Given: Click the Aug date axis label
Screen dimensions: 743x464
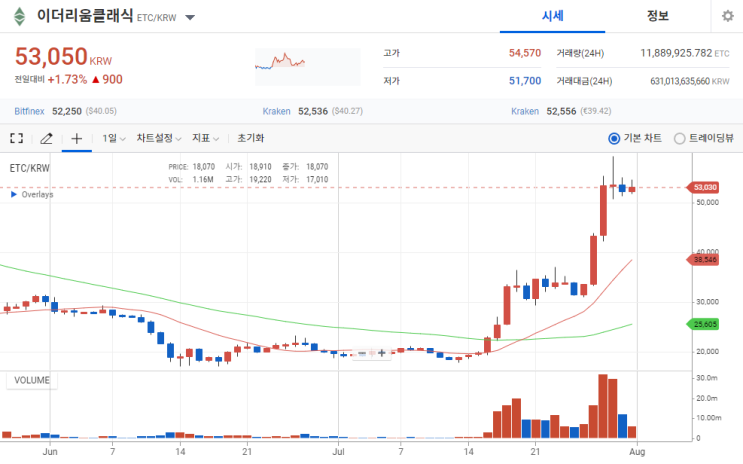Looking at the screenshot, I should (x=637, y=452).
